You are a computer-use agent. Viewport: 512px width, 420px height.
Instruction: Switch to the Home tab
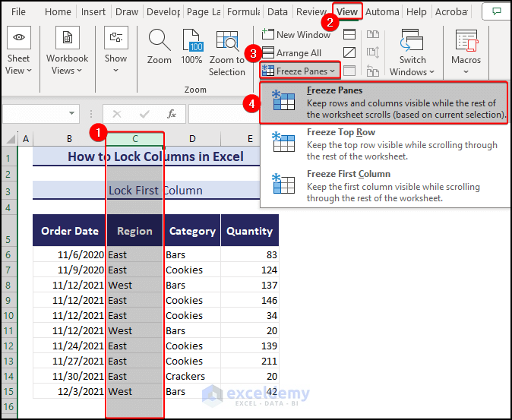(x=58, y=12)
